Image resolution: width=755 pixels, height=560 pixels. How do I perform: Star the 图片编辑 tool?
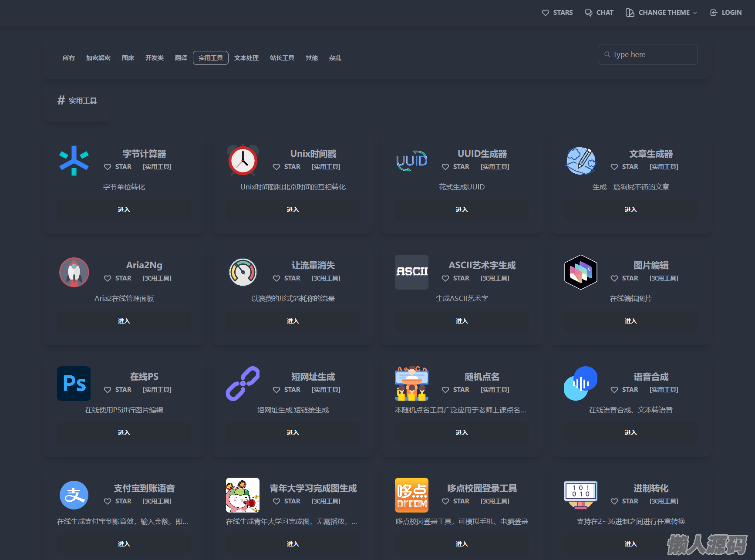click(x=624, y=278)
